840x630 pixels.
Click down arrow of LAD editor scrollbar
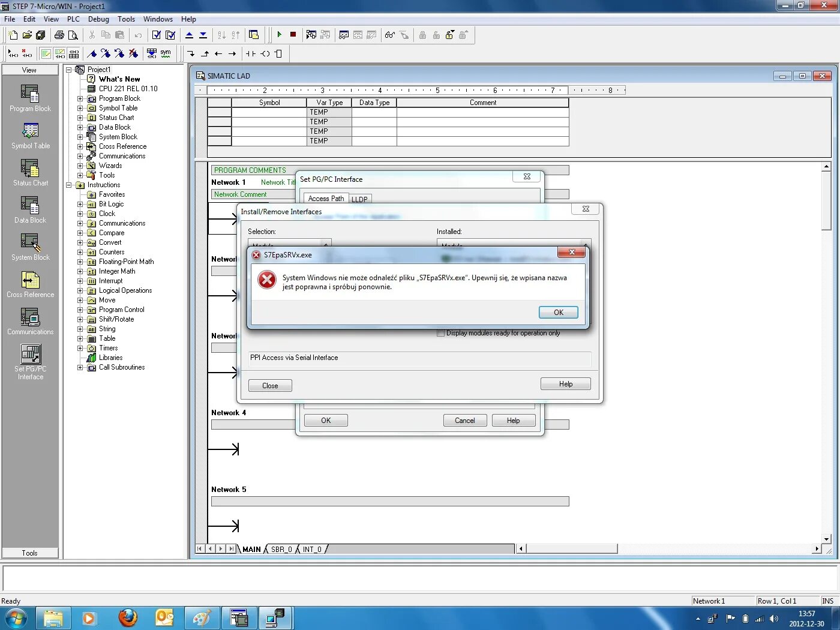[x=826, y=539]
